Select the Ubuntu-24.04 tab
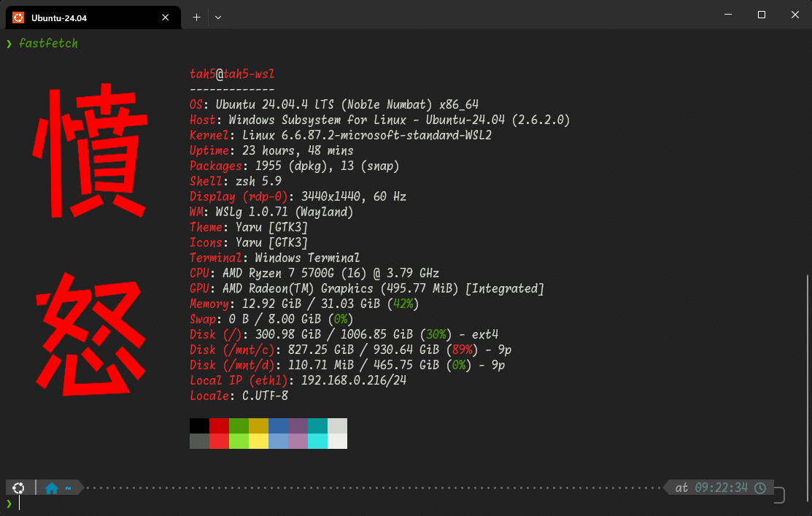The width and height of the screenshot is (812, 516). point(93,18)
